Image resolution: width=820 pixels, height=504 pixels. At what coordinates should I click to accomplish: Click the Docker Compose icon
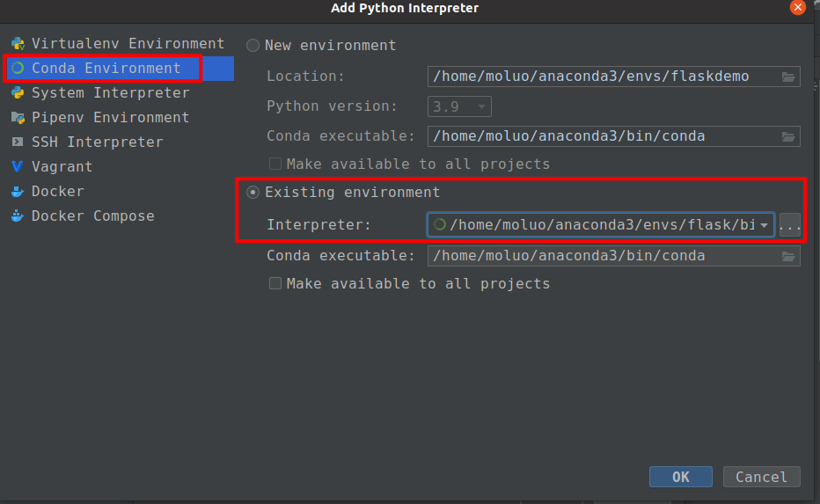point(18,215)
